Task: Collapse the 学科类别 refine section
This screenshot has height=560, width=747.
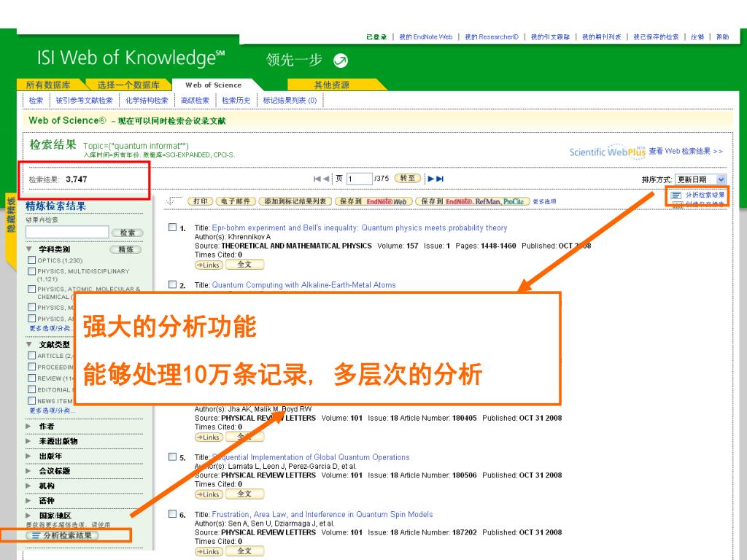Action: [29, 249]
